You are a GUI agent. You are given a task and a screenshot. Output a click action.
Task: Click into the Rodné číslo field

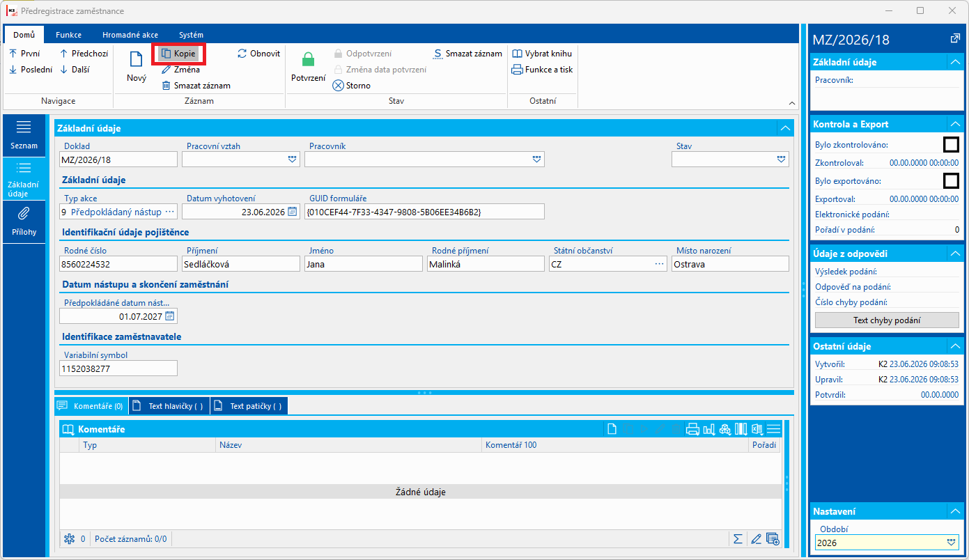point(118,264)
